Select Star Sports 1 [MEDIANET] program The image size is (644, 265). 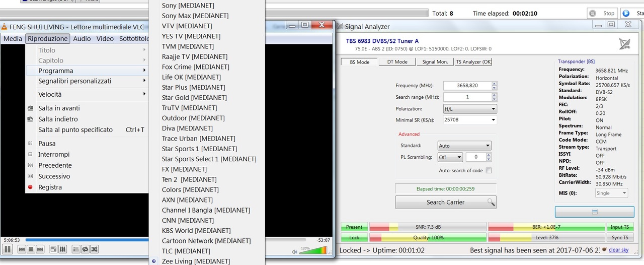(x=207, y=149)
